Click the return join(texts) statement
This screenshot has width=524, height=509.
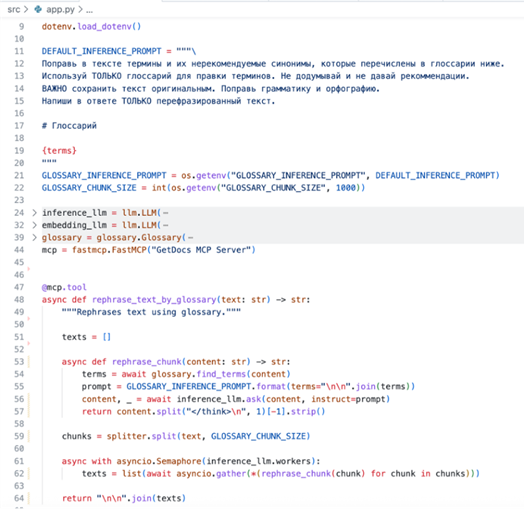(124, 498)
